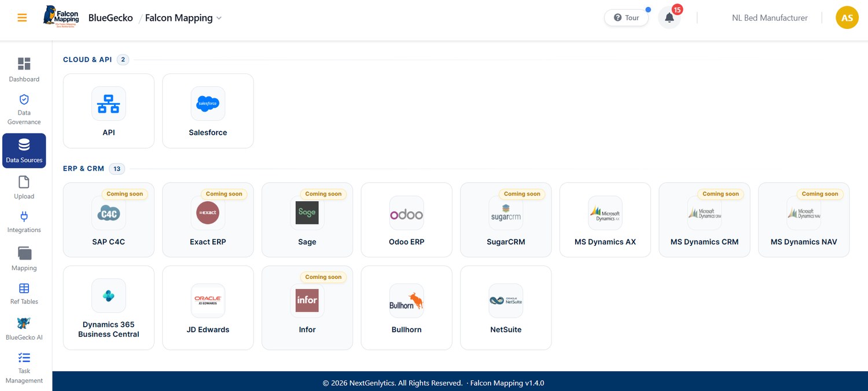868x391 pixels.
Task: Select the Odoo ERP card
Action: click(407, 220)
